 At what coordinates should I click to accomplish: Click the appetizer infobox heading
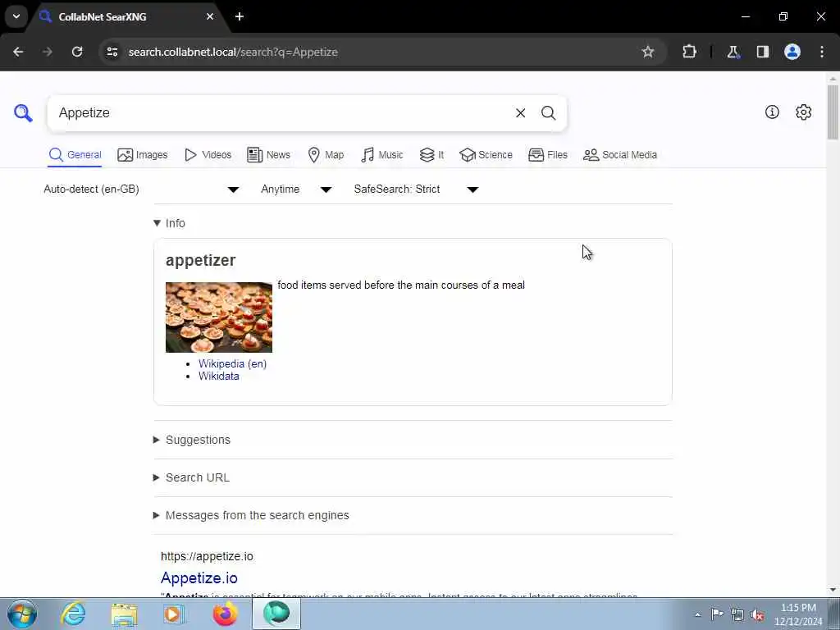(x=200, y=260)
